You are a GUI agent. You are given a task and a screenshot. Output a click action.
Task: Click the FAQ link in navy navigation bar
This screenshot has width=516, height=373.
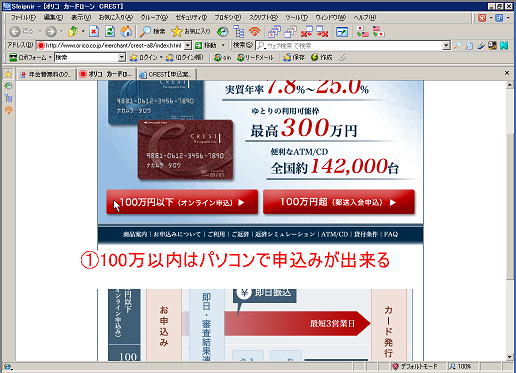pyautogui.click(x=391, y=234)
